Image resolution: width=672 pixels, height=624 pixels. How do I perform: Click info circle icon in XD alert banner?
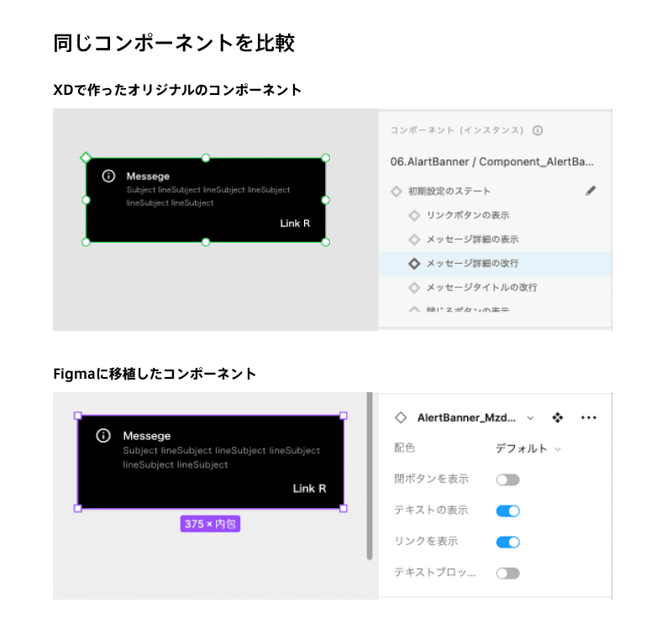tap(109, 176)
